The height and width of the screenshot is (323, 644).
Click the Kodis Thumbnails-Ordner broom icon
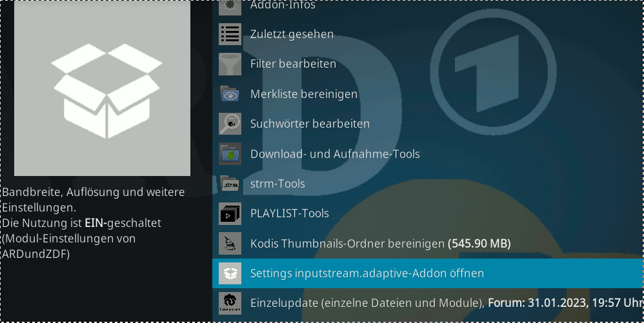pos(230,244)
